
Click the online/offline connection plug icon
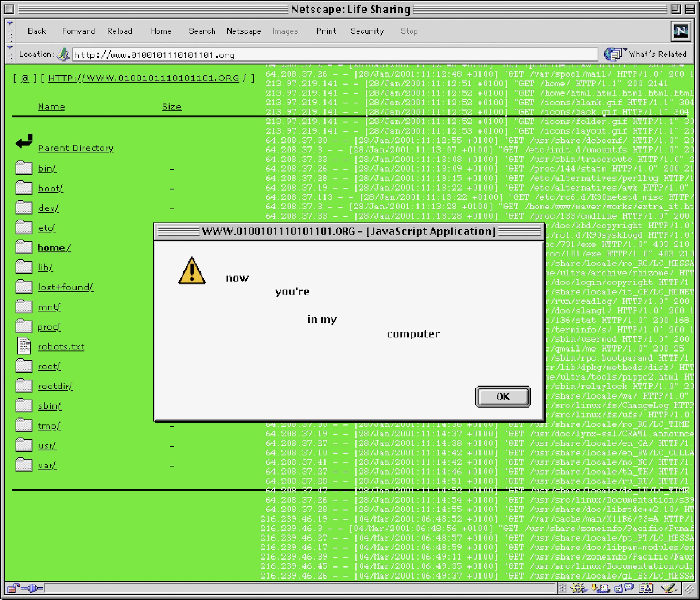[32, 588]
